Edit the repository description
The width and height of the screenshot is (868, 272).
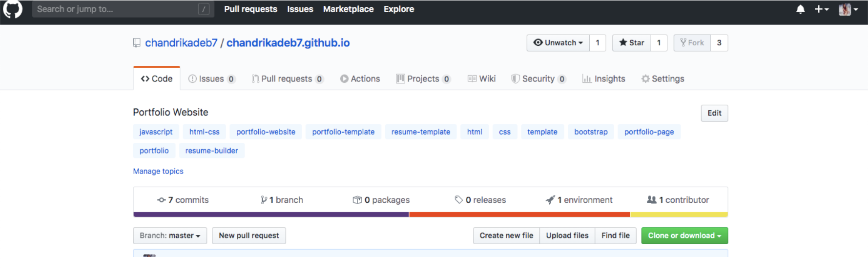coord(714,113)
